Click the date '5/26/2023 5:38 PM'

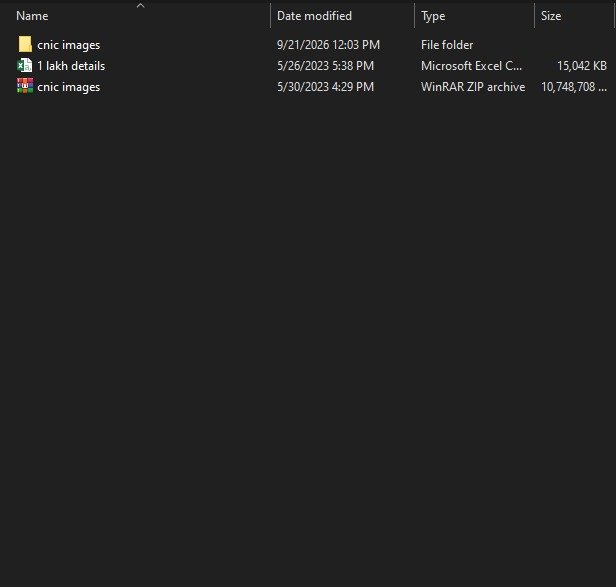click(x=325, y=66)
